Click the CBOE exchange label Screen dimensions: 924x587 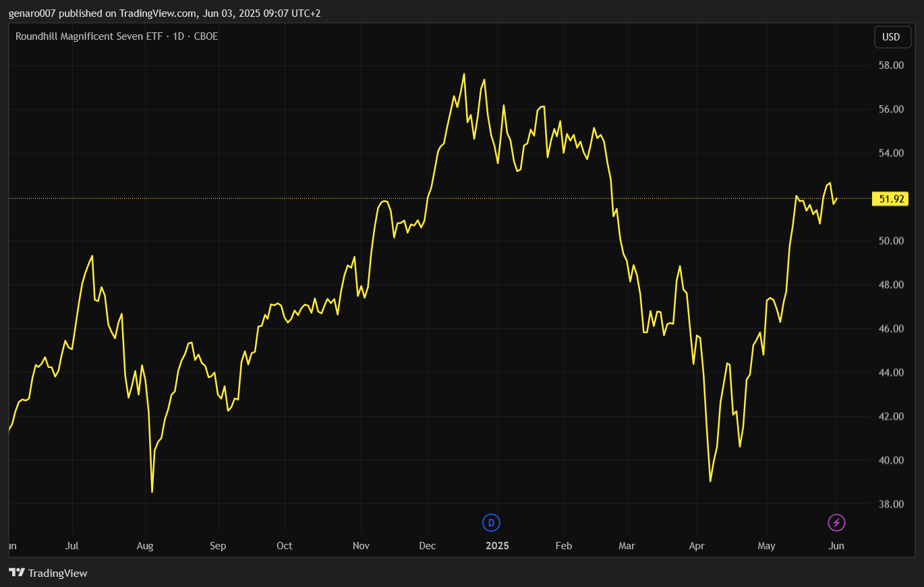[206, 36]
